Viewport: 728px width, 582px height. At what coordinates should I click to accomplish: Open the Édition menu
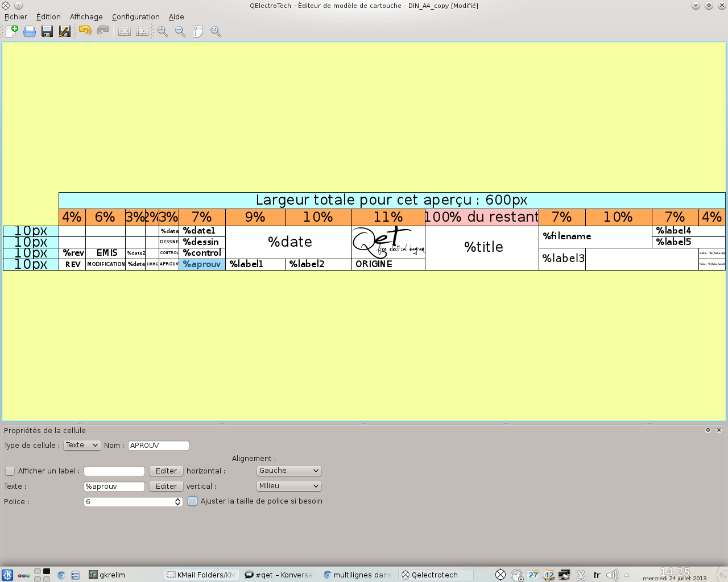48,16
